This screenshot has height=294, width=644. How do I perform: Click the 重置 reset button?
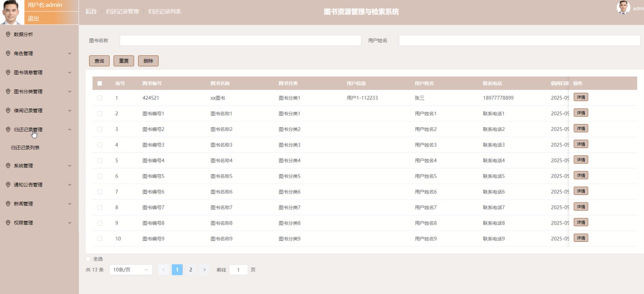point(124,61)
